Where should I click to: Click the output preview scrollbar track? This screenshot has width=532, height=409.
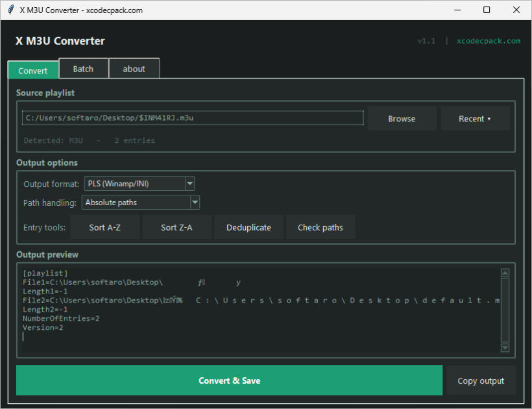[505, 310]
